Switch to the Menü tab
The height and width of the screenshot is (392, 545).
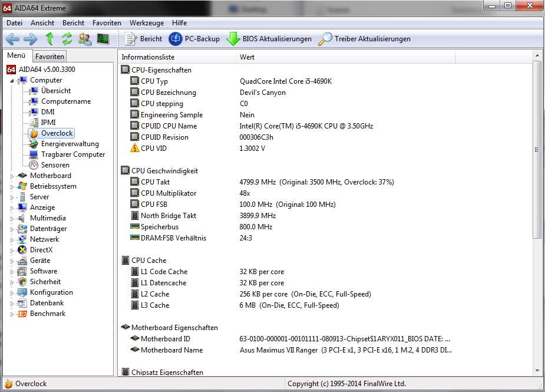(x=16, y=55)
